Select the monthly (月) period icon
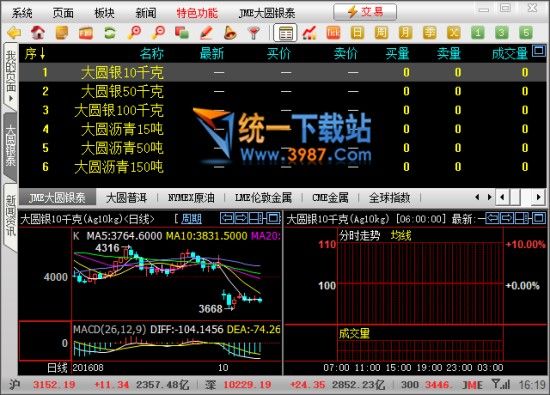The image size is (550, 395). (x=405, y=33)
